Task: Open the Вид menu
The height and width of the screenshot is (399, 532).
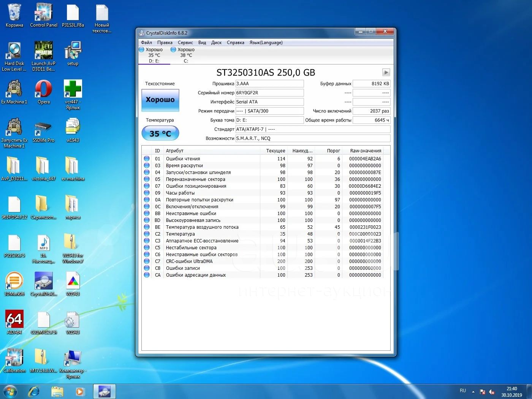Action: (202, 43)
